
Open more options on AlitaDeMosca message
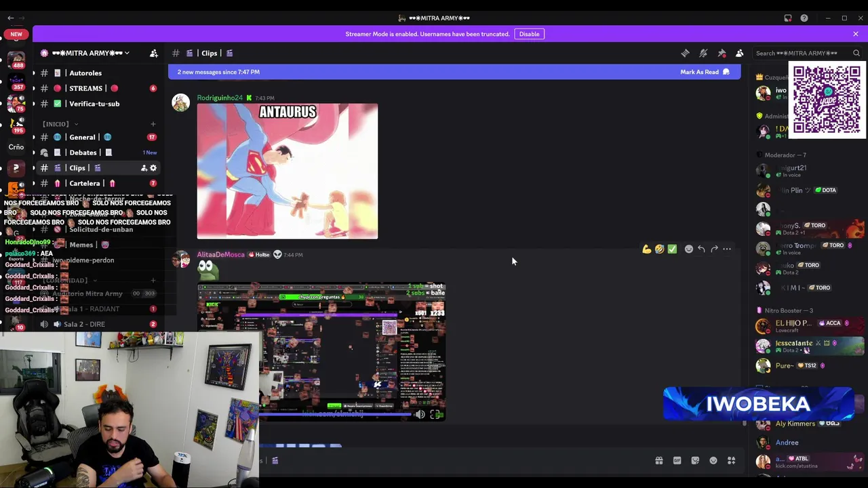click(x=727, y=249)
